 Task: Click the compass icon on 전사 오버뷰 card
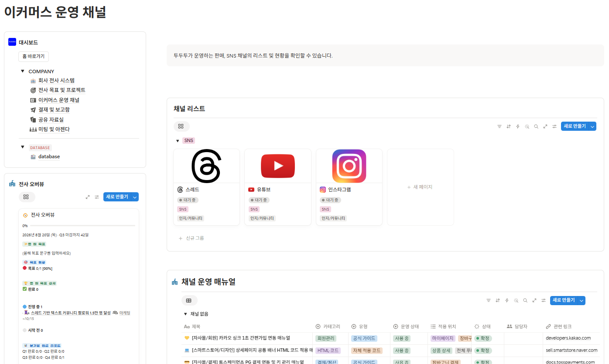click(x=25, y=215)
